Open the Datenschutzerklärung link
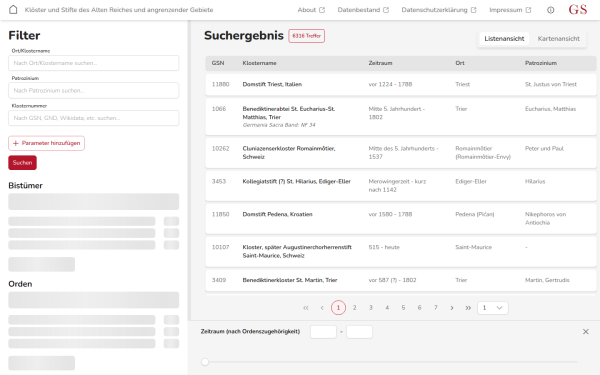 (x=439, y=10)
